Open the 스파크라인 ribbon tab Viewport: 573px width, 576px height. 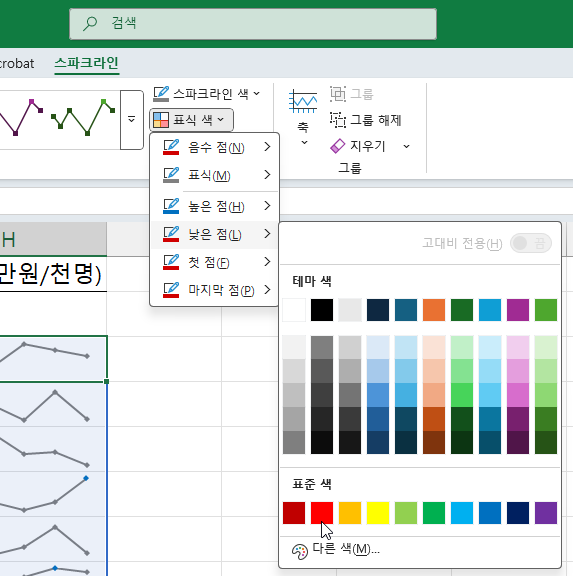click(x=87, y=63)
